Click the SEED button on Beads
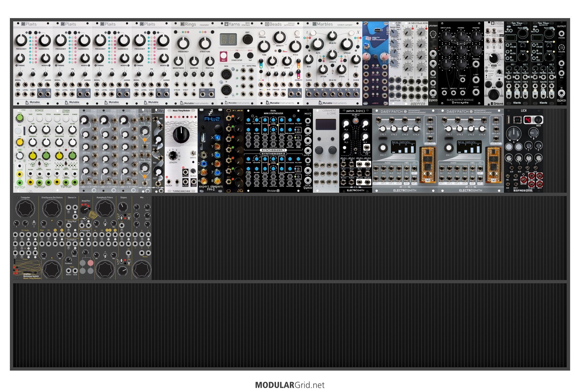Viewport: 580px width, 392px height. (297, 33)
